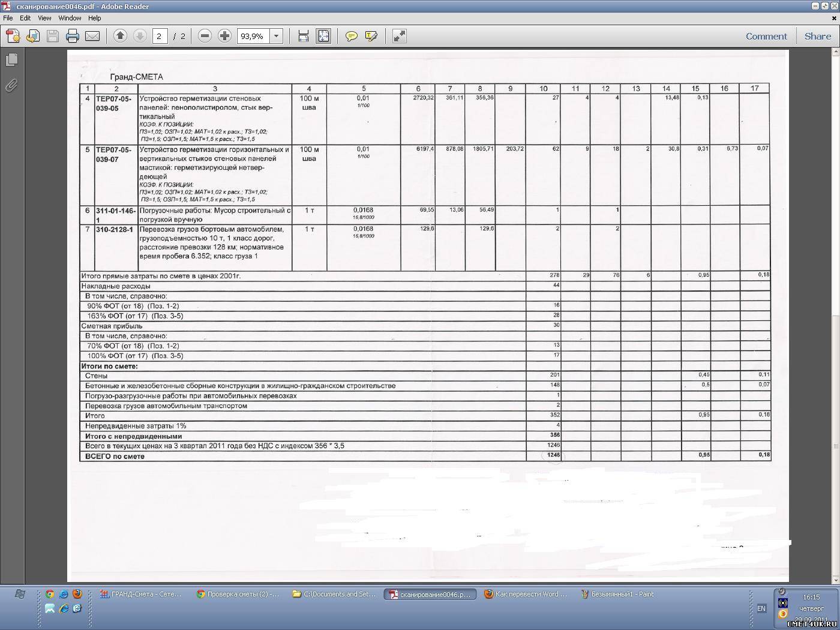Click the Погрузочные работы description in row 6

point(215,215)
